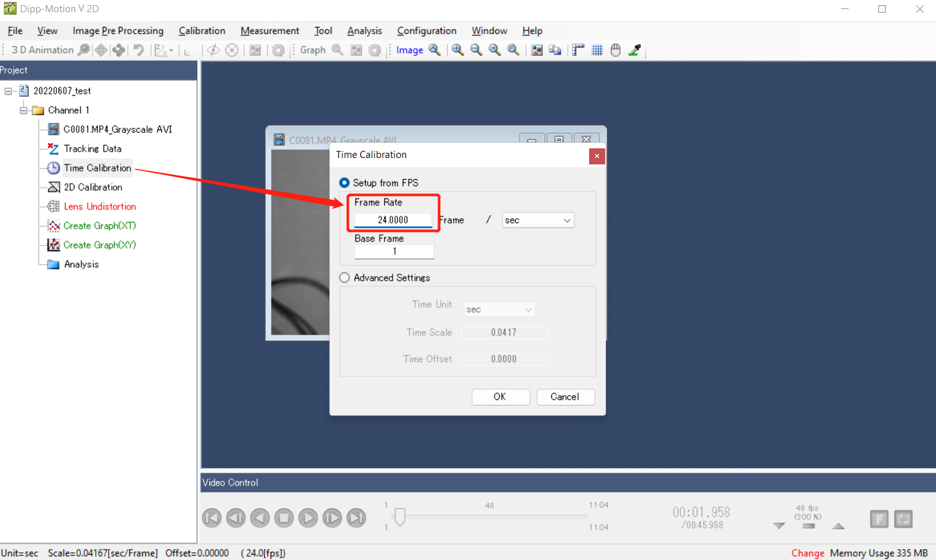Click Cancel in Time Calibration dialog
The width and height of the screenshot is (936, 560).
tap(565, 397)
